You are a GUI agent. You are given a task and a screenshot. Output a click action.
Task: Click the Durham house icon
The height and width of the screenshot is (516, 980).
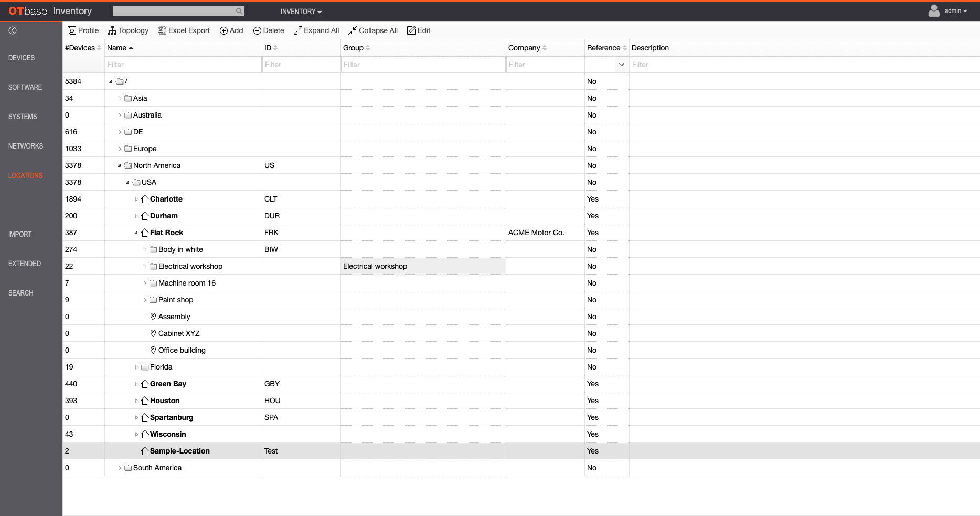(145, 216)
